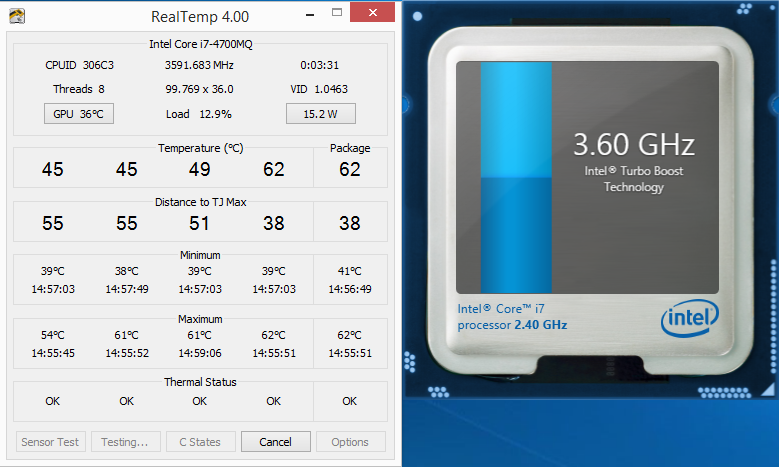779x467 pixels.
Task: Click the 'Intel® Core™ i7' gadget label
Action: tap(501, 309)
